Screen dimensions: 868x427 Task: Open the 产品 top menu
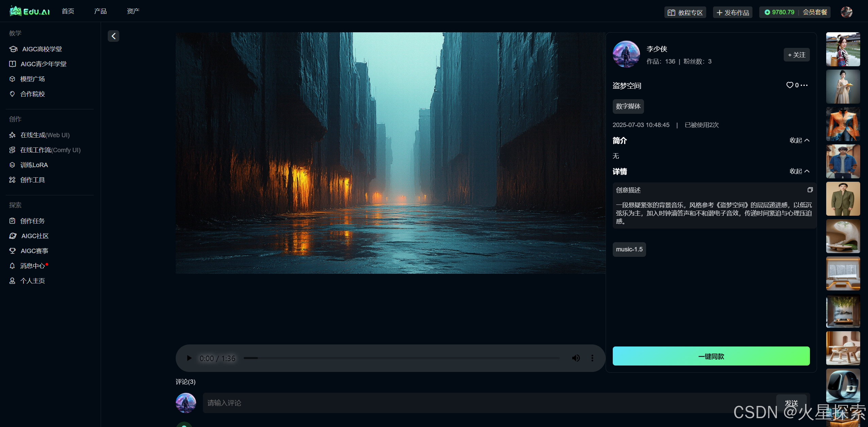(x=100, y=11)
